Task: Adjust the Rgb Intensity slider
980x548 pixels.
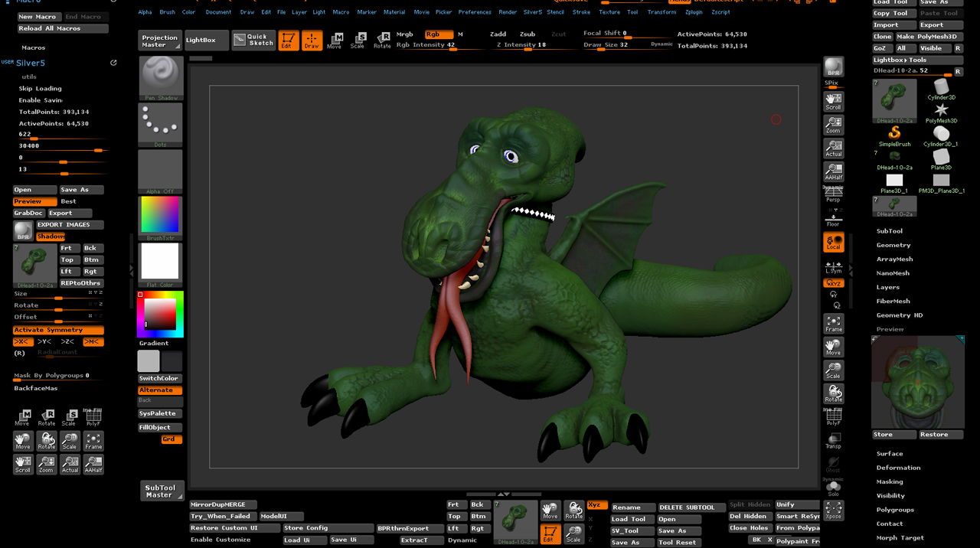Action: click(438, 45)
